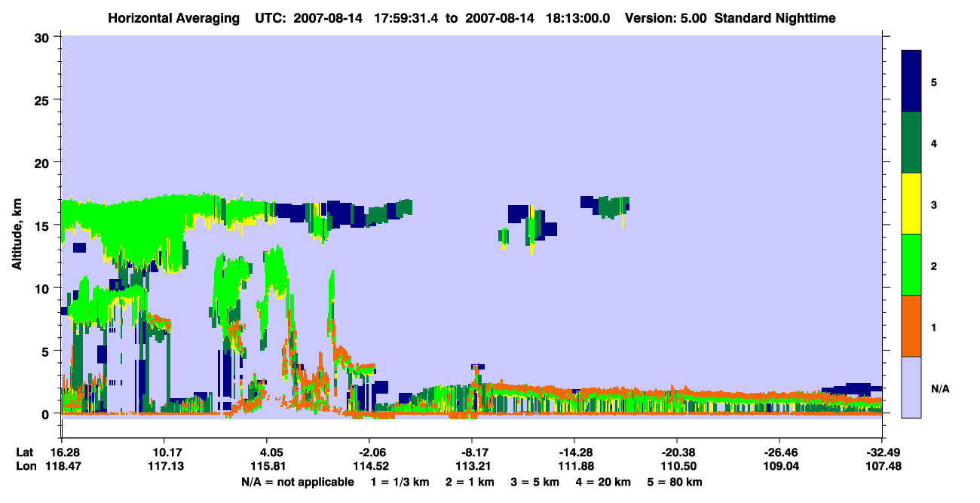Click the yellow colorbar segment labeled 3
980x503 pixels.
tap(911, 204)
